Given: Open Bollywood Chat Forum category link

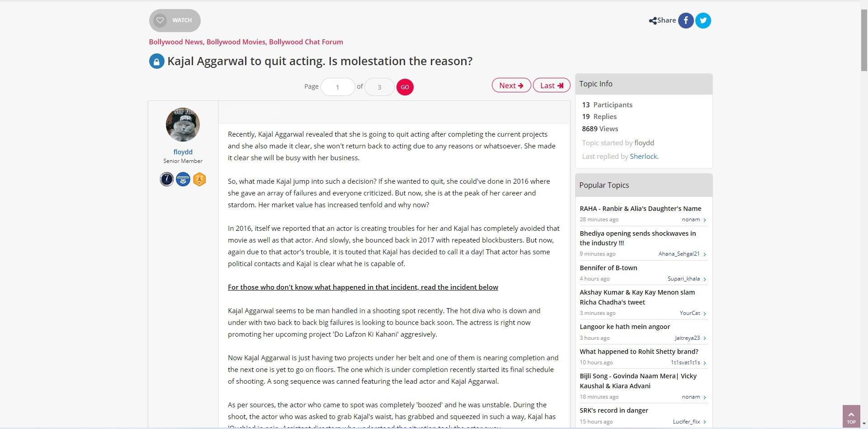Looking at the screenshot, I should coord(306,42).
